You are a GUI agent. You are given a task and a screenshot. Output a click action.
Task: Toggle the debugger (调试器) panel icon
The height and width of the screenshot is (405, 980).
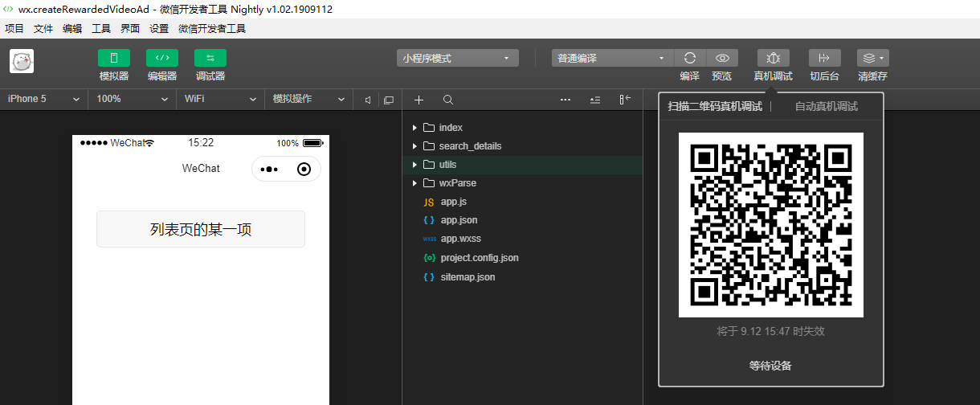coord(210,58)
